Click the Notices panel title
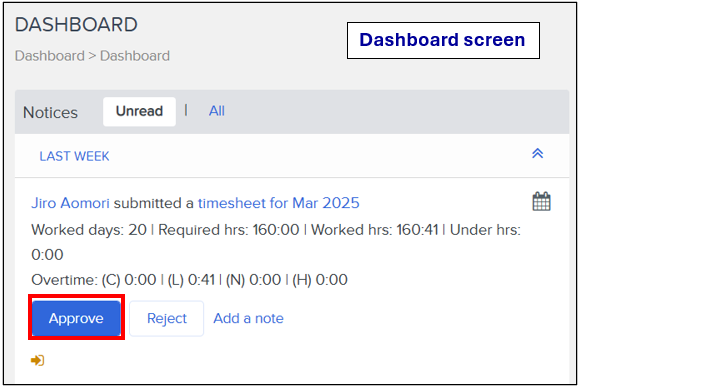The image size is (703, 389). click(x=50, y=112)
